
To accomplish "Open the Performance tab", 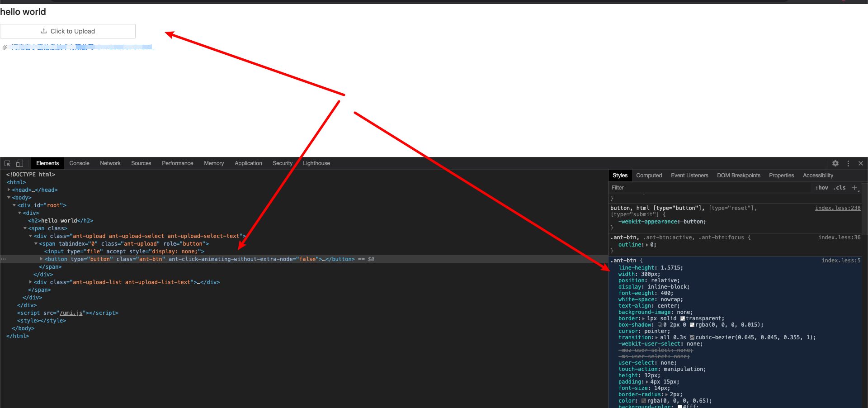I will pos(177,163).
